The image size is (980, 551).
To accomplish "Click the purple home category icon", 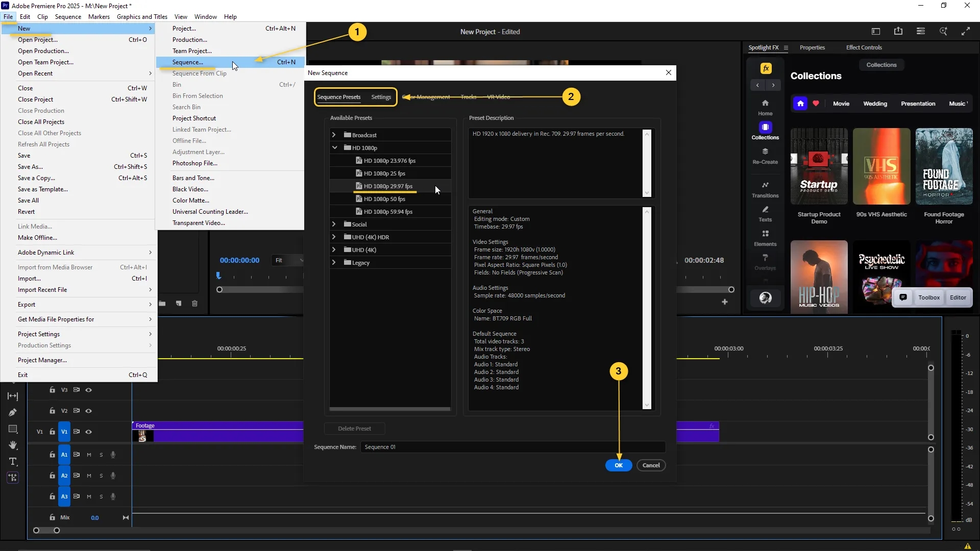I will [800, 104].
